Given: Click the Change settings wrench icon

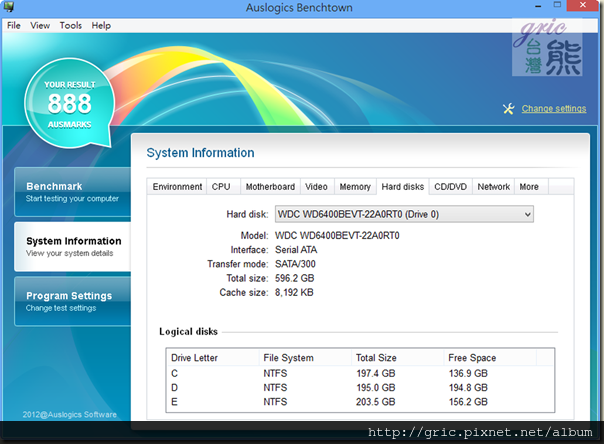Looking at the screenshot, I should [508, 109].
